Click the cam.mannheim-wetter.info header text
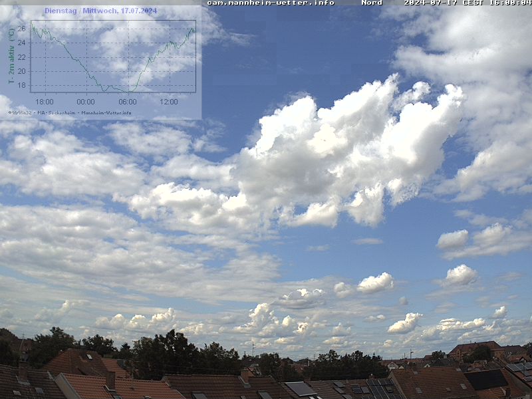Image resolution: width=532 pixels, height=399 pixels. point(270,3)
